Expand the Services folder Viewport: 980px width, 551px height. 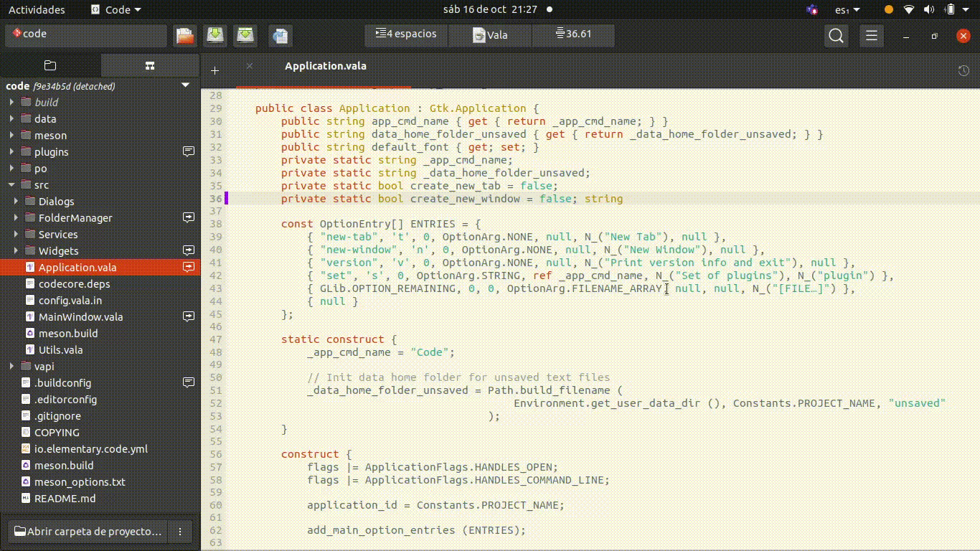coord(16,234)
